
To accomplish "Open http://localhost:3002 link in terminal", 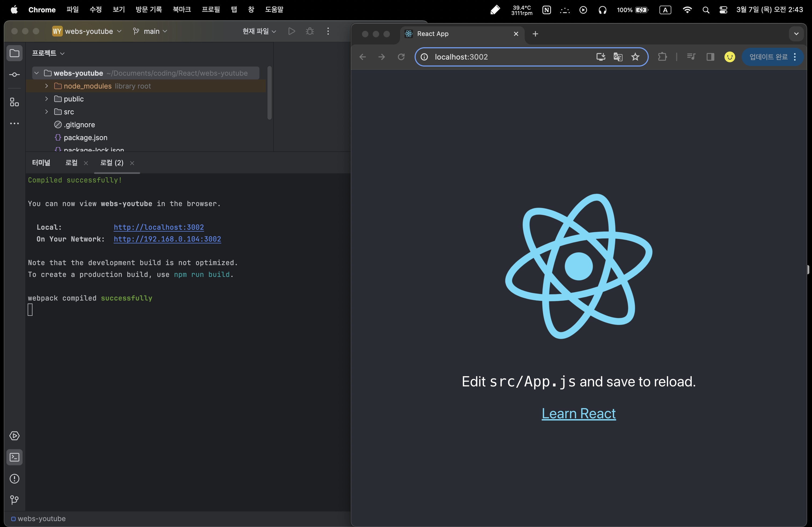I will pos(159,227).
